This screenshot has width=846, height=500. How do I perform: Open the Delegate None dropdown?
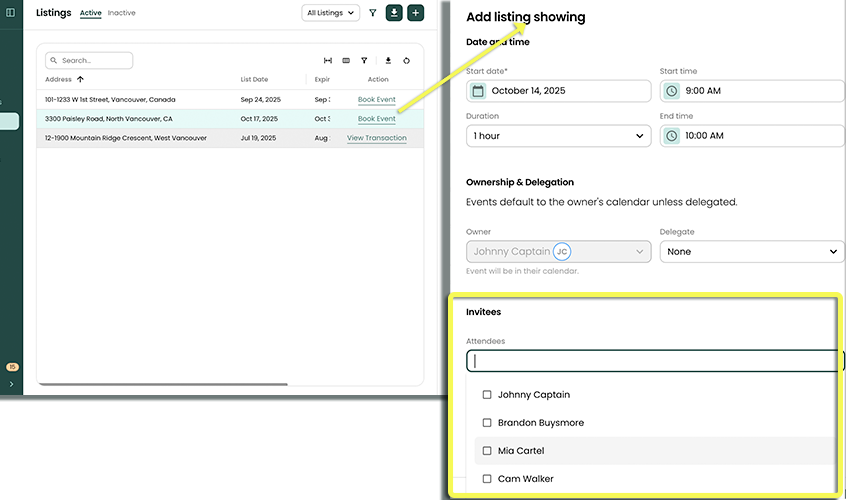(x=752, y=252)
